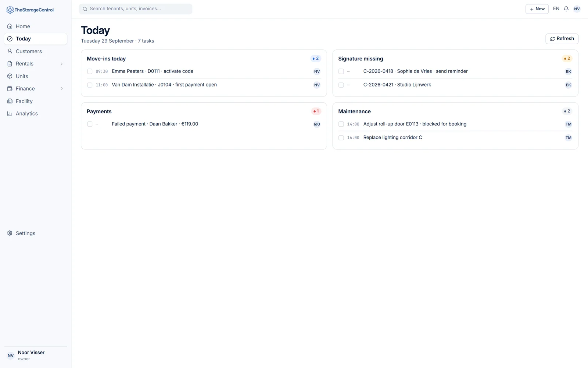The image size is (588, 368).
Task: Expand the Finance submenu chevron
Action: pos(62,89)
